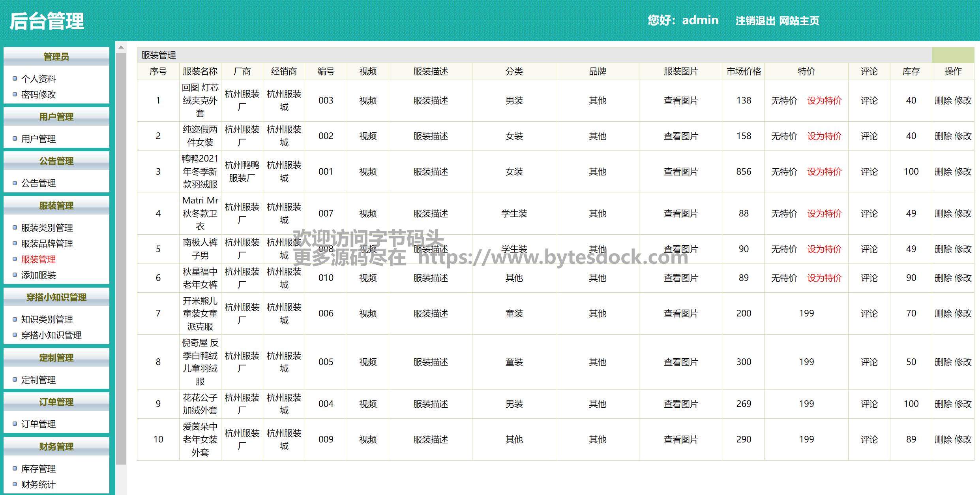Select 穿搭小知识管理 sidebar link
The height and width of the screenshot is (495, 980).
point(51,335)
